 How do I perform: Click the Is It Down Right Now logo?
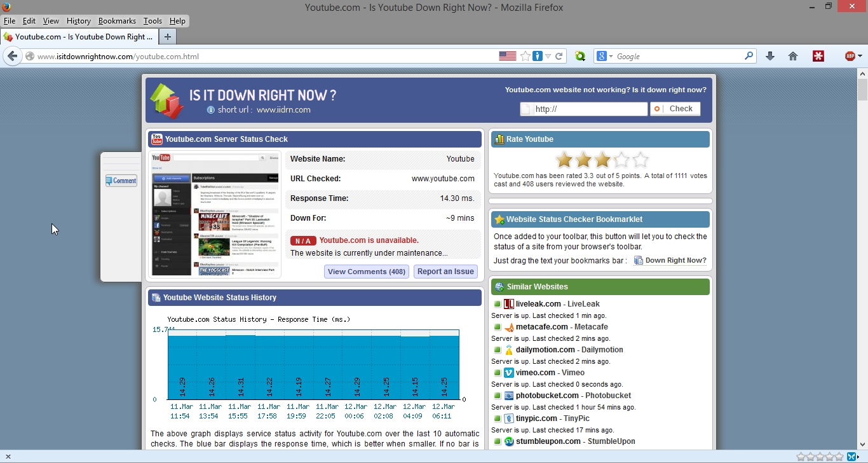(167, 100)
